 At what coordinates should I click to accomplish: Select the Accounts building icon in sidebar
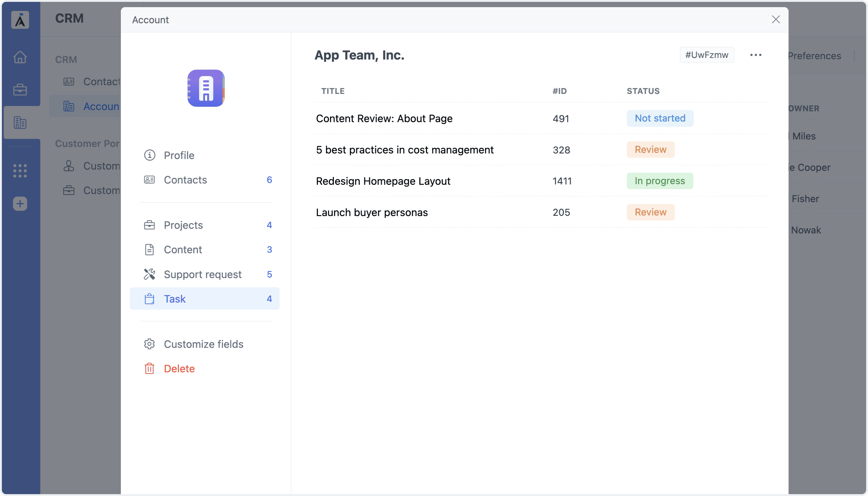tap(20, 122)
